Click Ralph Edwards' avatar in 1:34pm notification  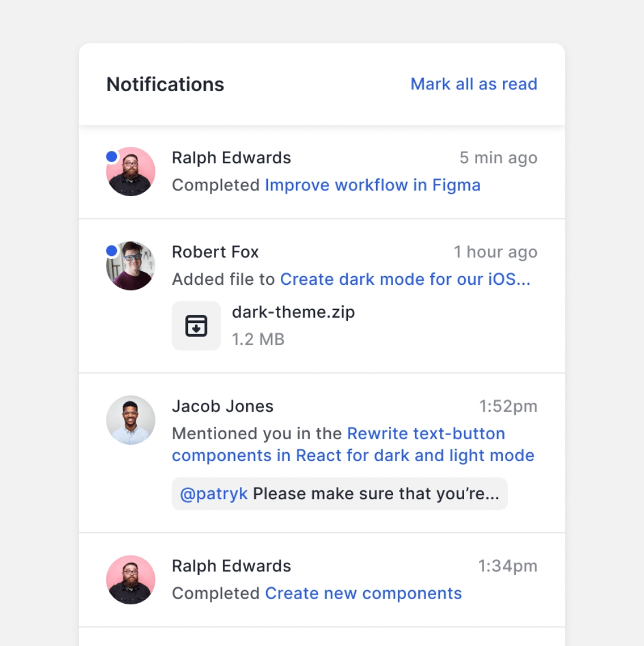(131, 580)
